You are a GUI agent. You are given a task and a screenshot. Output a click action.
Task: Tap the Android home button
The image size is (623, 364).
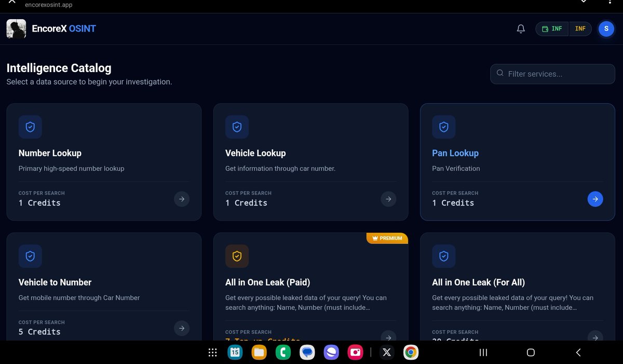click(x=531, y=353)
